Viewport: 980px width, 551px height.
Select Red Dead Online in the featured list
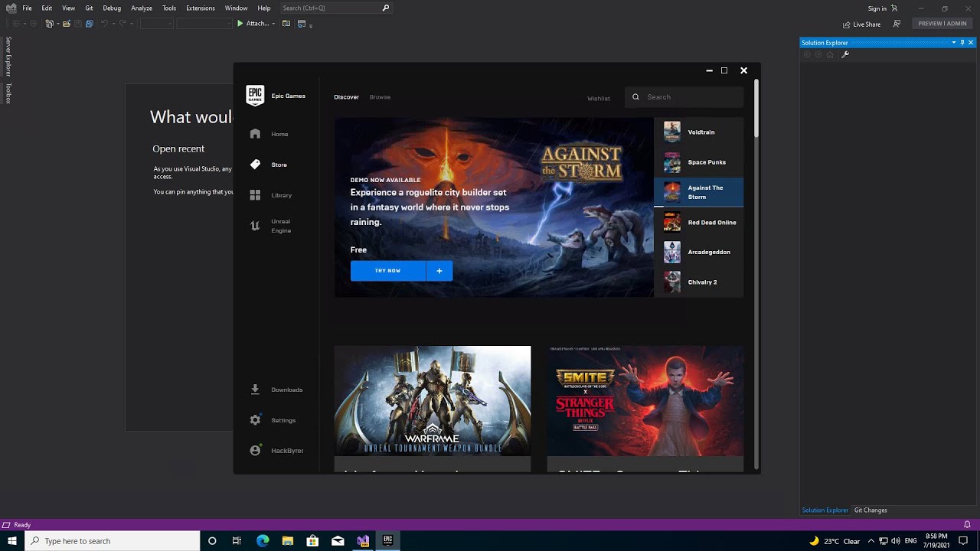[698, 223]
